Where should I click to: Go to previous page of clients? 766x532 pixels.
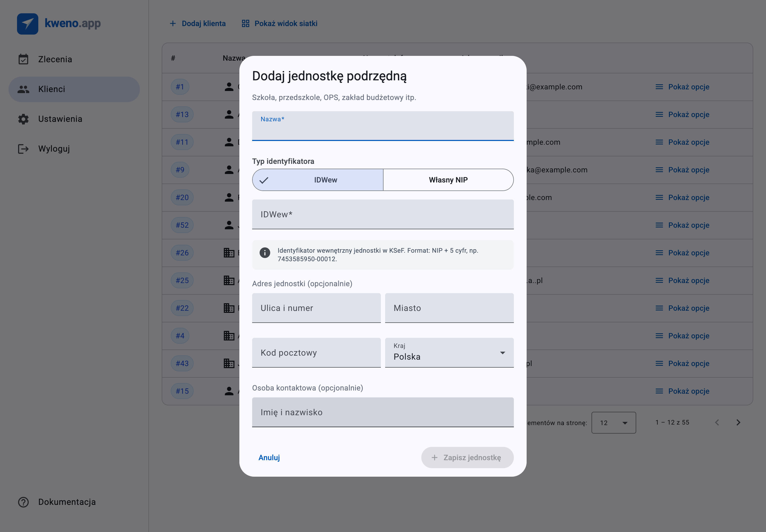click(717, 423)
